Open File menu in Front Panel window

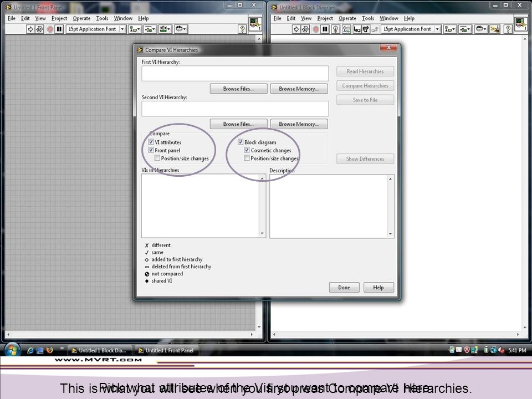pos(12,18)
